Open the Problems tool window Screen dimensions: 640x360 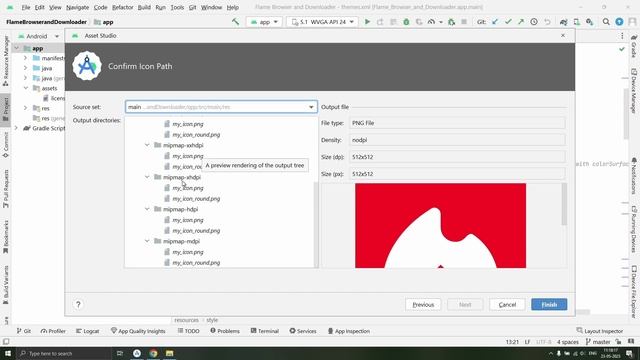click(225, 331)
